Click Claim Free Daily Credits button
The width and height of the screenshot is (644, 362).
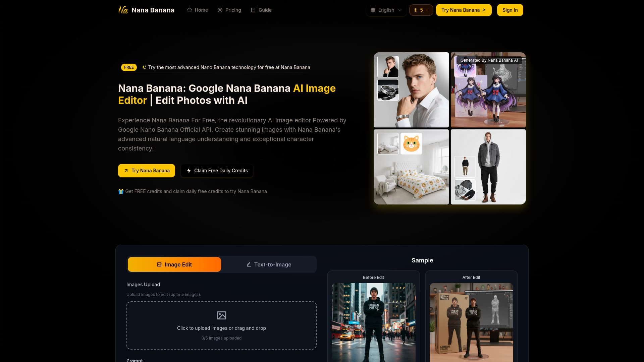click(x=217, y=171)
